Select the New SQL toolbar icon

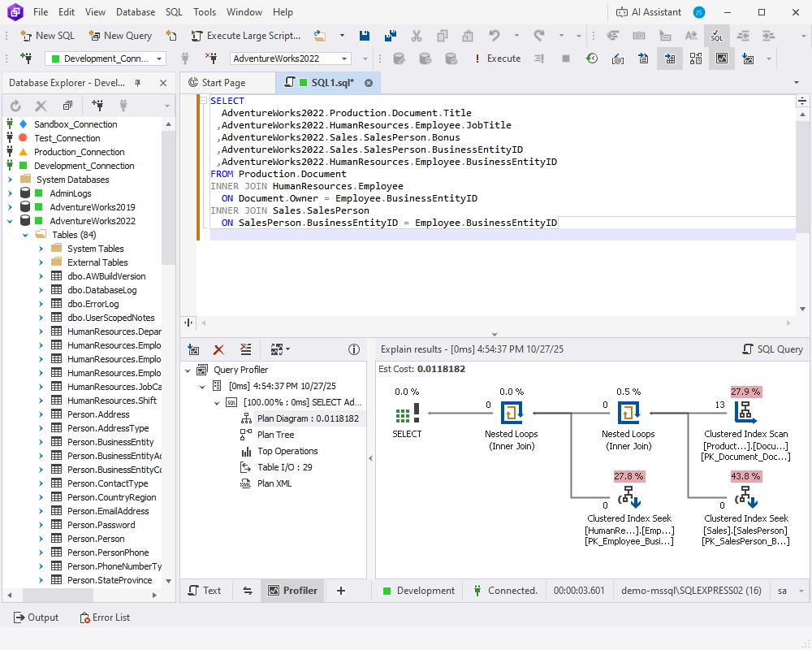click(x=46, y=36)
